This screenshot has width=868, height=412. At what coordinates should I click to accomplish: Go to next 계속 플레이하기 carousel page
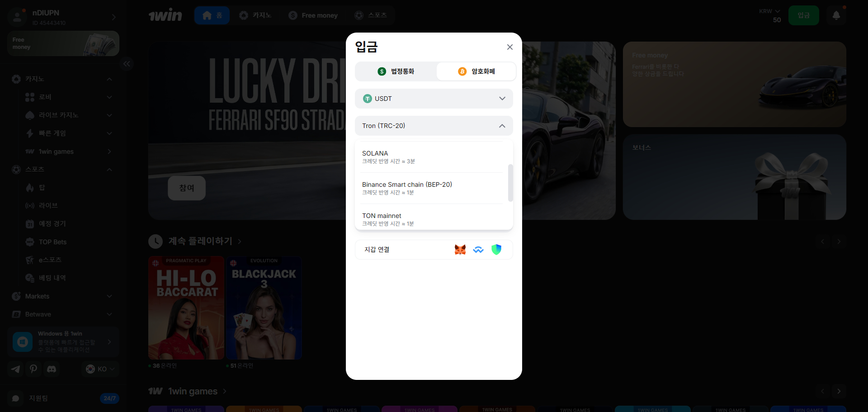[x=839, y=242]
